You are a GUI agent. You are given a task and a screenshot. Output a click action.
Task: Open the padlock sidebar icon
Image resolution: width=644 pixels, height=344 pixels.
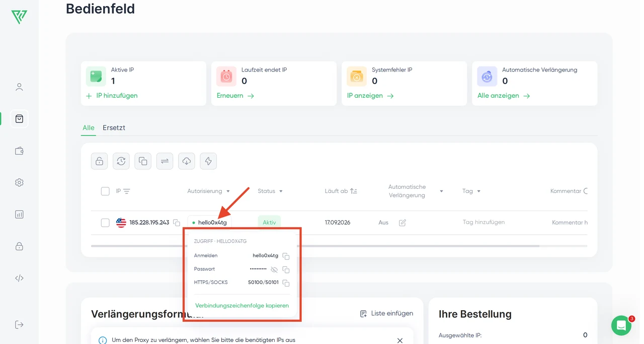click(19, 246)
